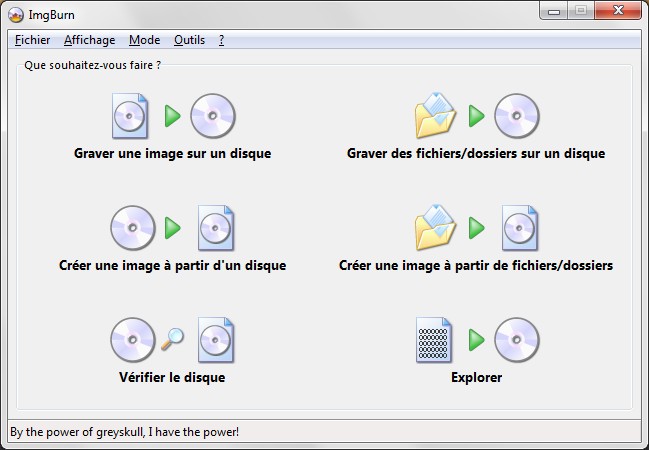
Task: Open the Affichage menu
Action: click(x=90, y=40)
